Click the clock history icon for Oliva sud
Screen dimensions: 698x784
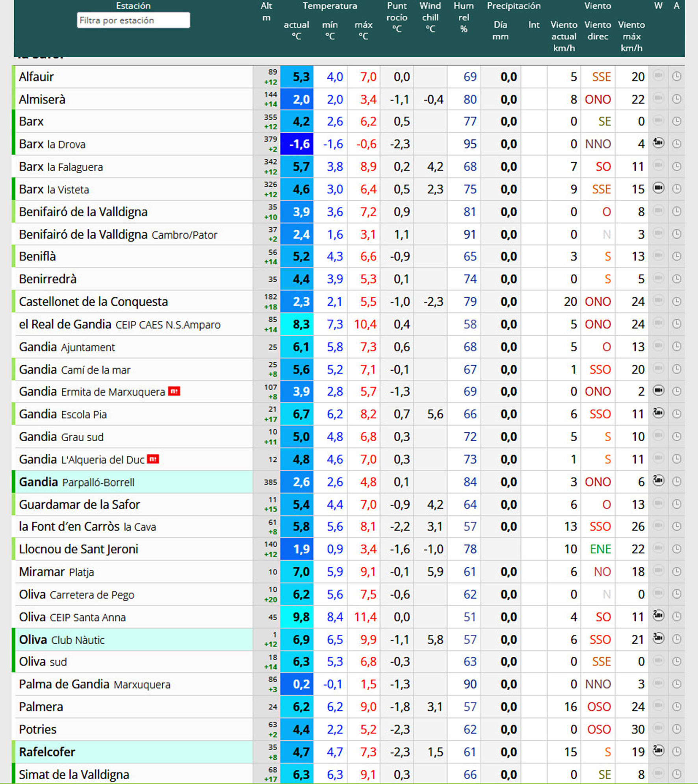click(x=677, y=661)
